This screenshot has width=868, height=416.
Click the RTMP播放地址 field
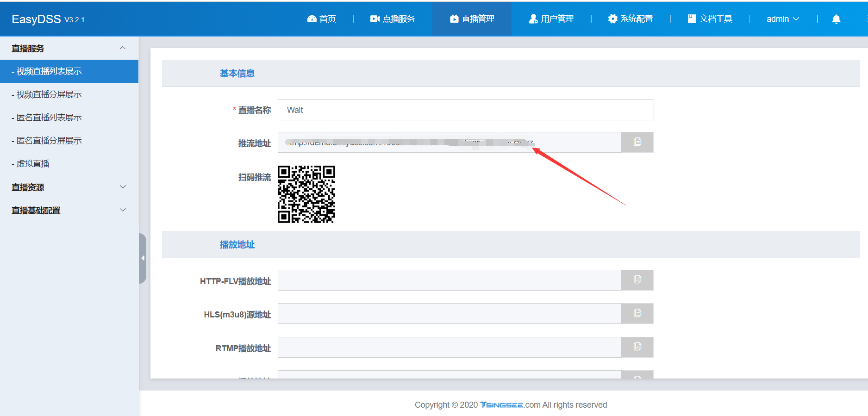coord(450,347)
